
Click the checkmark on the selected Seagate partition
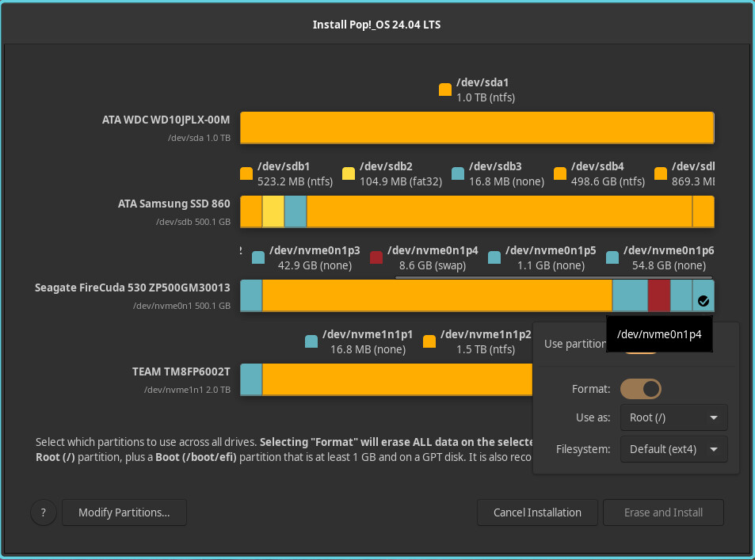click(704, 301)
